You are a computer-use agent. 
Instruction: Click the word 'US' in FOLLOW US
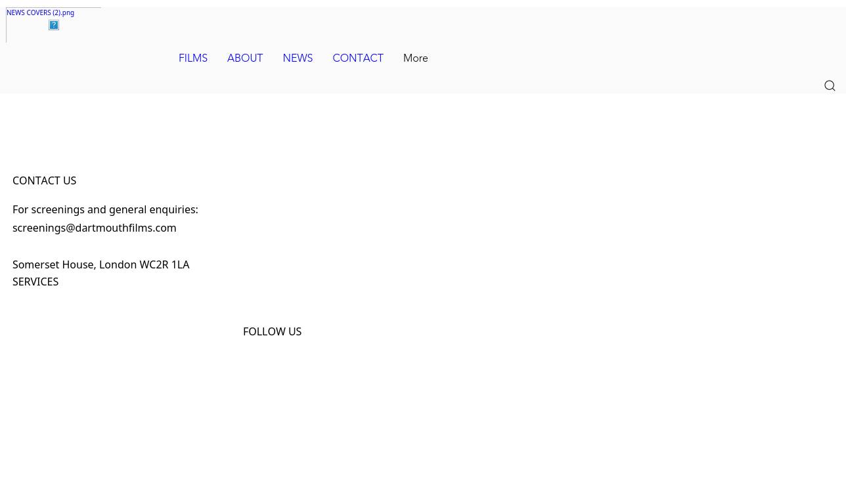coord(294,331)
